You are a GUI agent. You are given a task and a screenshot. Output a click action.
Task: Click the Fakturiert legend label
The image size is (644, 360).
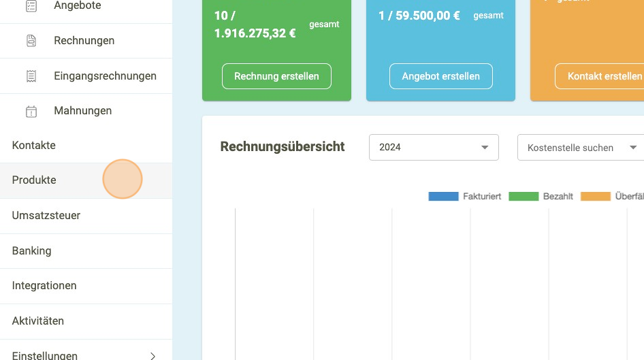[x=482, y=196]
